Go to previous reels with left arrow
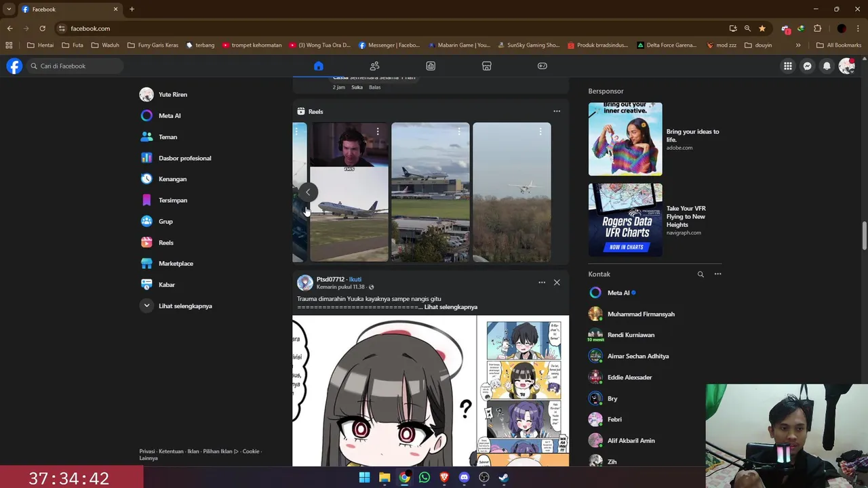 click(307, 192)
